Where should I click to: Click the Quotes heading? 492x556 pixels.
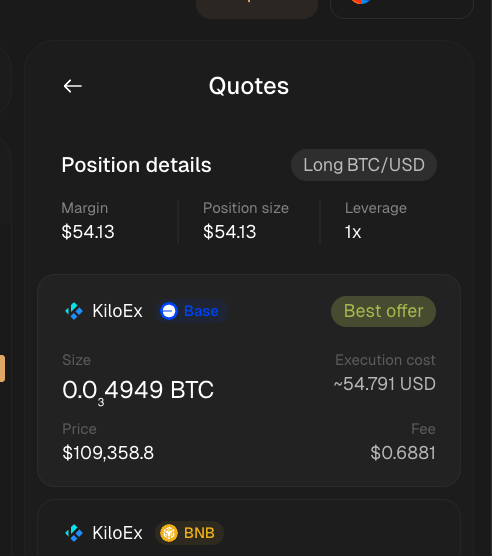point(249,86)
